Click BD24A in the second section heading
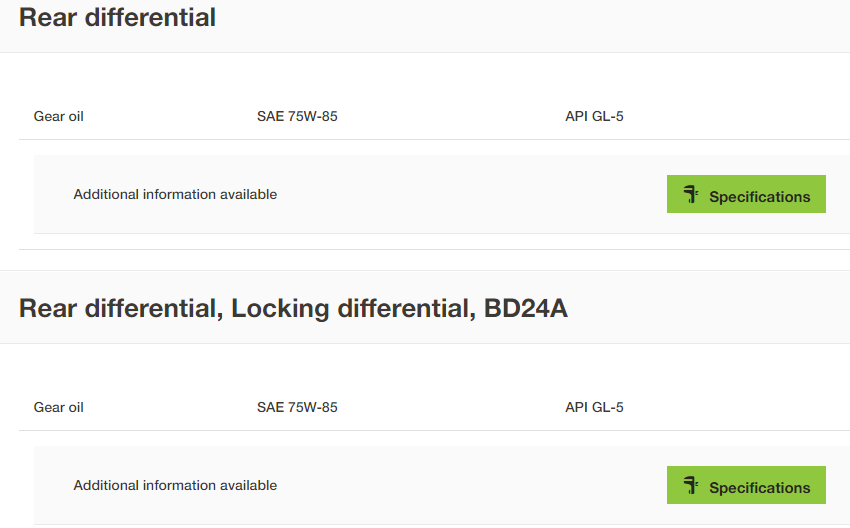This screenshot has height=528, width=850. [525, 308]
